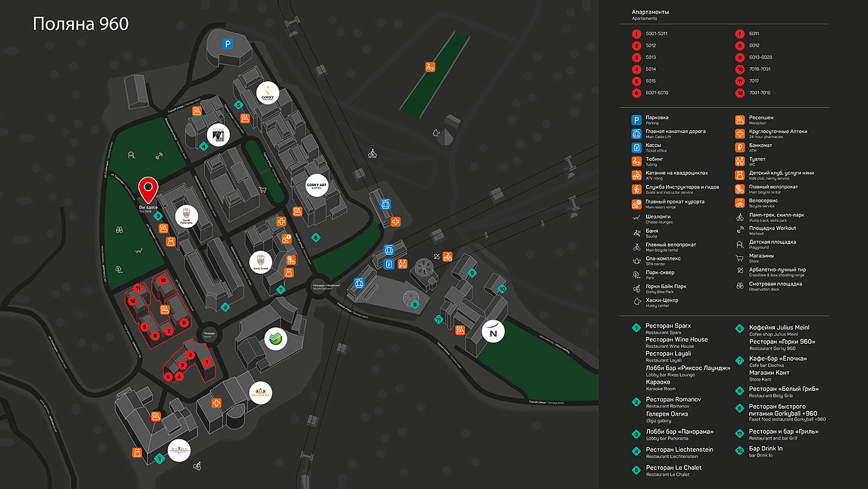Select the 'Арбалетно-лучный тир' legend label
This screenshot has height=489, width=868.
(777, 270)
